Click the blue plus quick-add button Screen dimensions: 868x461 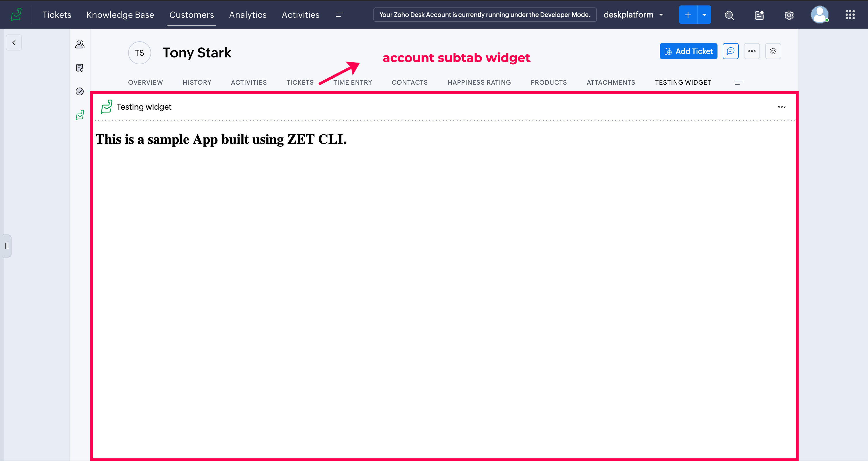point(688,14)
